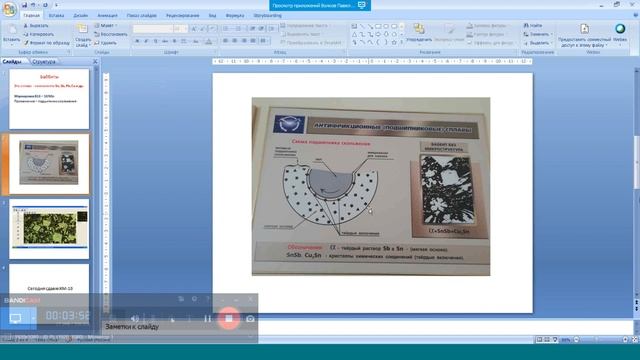This screenshot has height=360, width=640.
Task: Save the presentation from quick access toolbar
Action: (x=24, y=5)
